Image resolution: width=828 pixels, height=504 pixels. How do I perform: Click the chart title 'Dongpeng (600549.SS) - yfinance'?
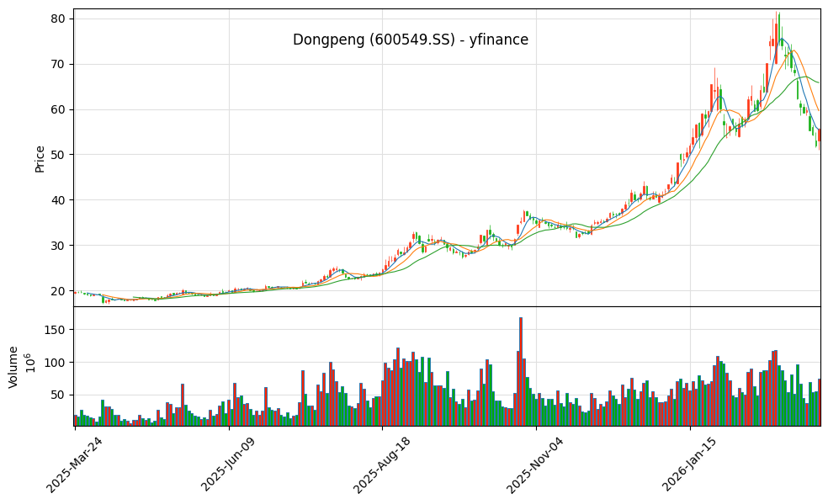point(411,40)
